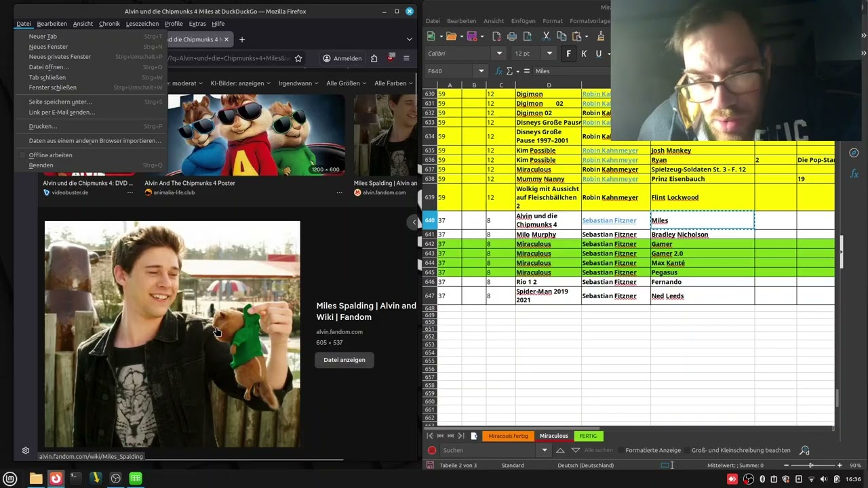The height and width of the screenshot is (488, 868).
Task: Select the clone formatting paintbrush icon
Action: tap(601, 36)
